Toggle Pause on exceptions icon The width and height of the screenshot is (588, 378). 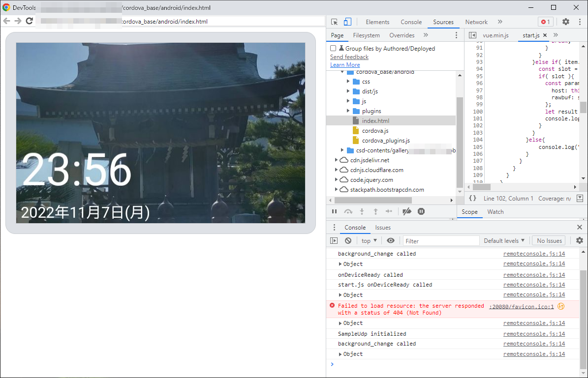(421, 212)
